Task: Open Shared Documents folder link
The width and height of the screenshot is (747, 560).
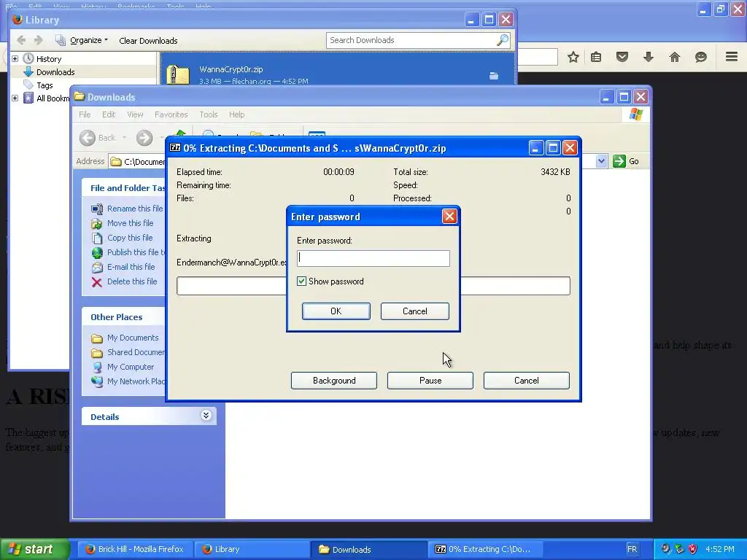Action: click(x=136, y=352)
